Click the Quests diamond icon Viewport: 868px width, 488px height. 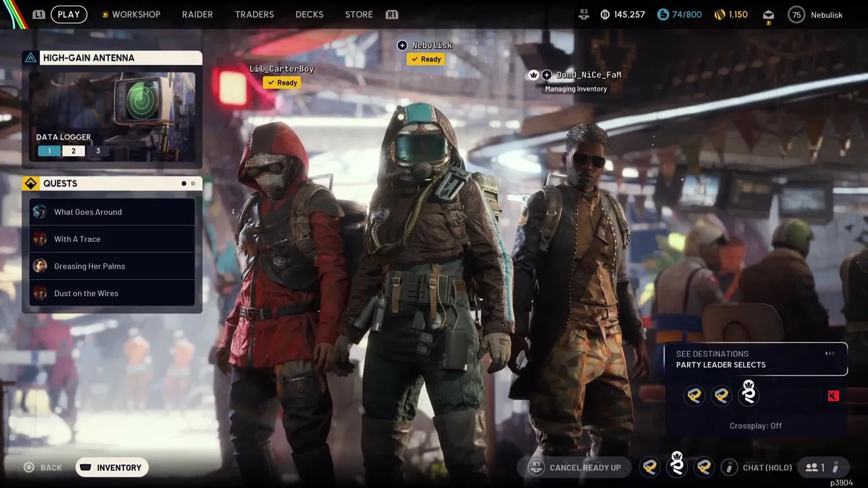pyautogui.click(x=31, y=184)
